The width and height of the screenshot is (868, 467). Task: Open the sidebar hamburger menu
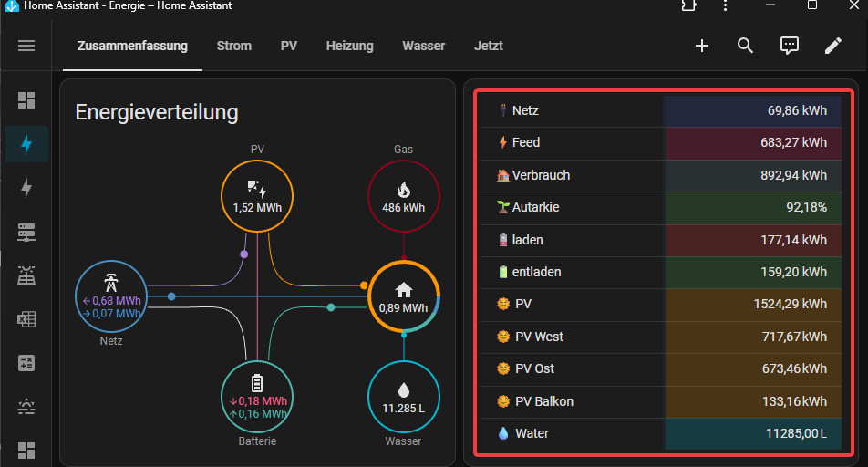pyautogui.click(x=26, y=46)
